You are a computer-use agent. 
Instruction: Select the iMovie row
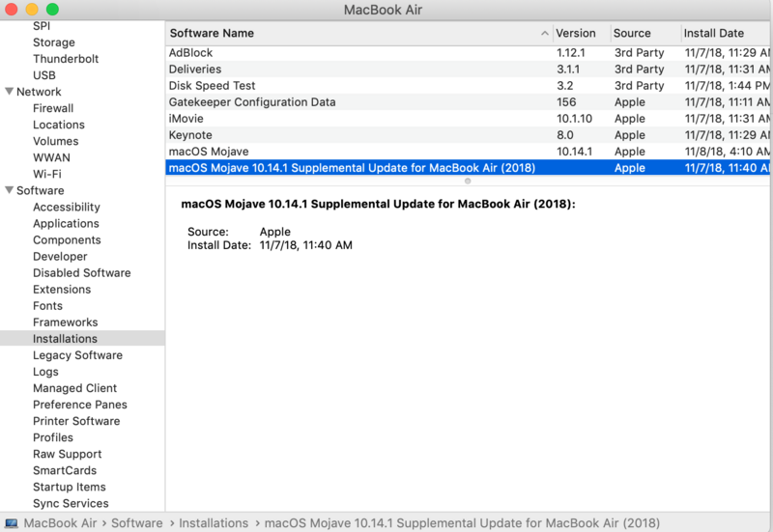pyautogui.click(x=468, y=119)
